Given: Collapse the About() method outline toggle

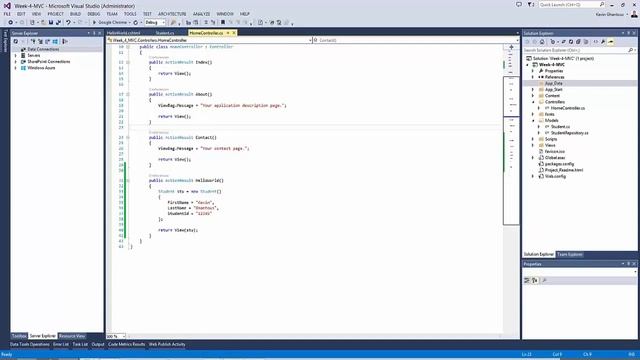Looking at the screenshot, I should (x=128, y=94).
